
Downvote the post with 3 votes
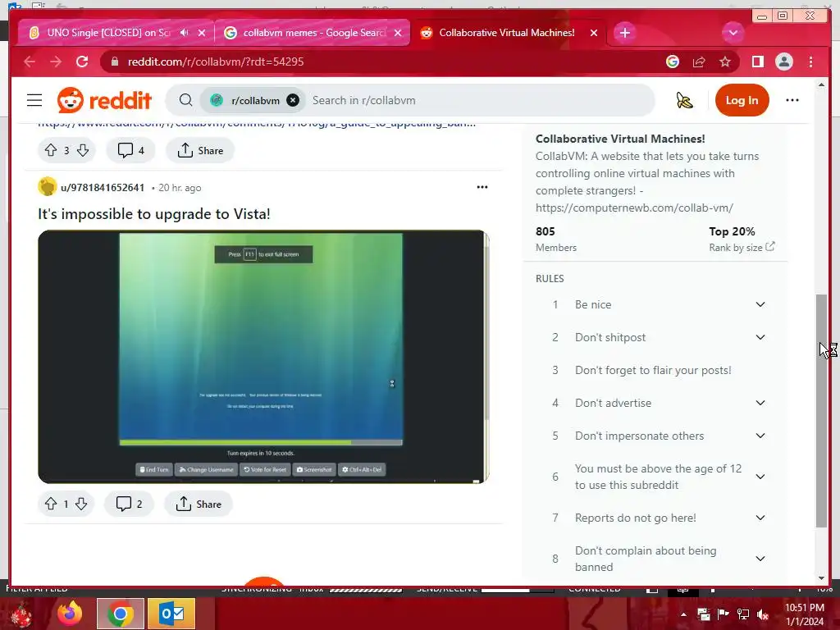[x=83, y=151]
